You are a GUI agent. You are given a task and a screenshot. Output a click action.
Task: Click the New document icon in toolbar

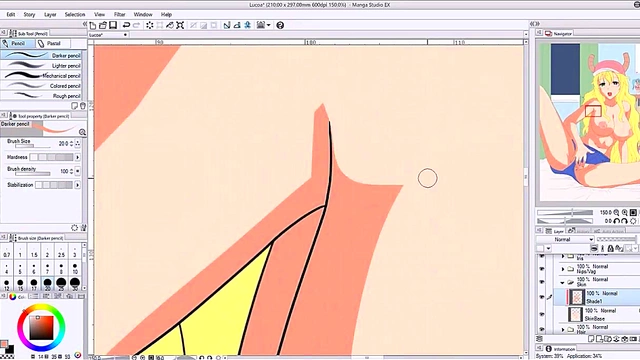coord(93,25)
